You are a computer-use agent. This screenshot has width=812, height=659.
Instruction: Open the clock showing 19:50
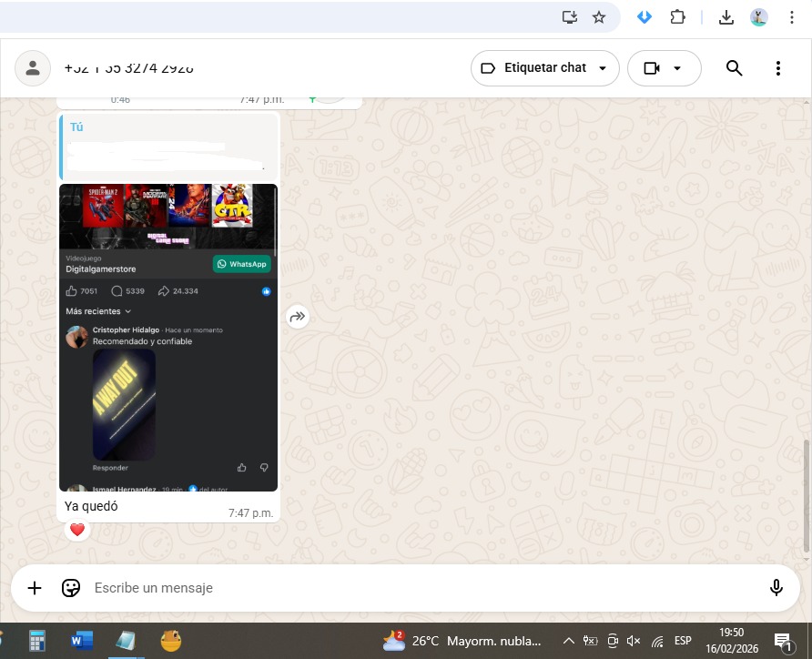(731, 641)
